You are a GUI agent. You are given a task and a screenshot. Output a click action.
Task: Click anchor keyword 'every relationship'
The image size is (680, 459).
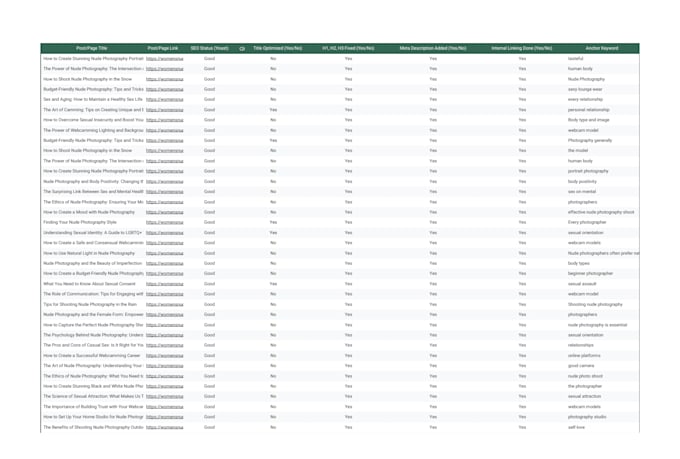585,99
